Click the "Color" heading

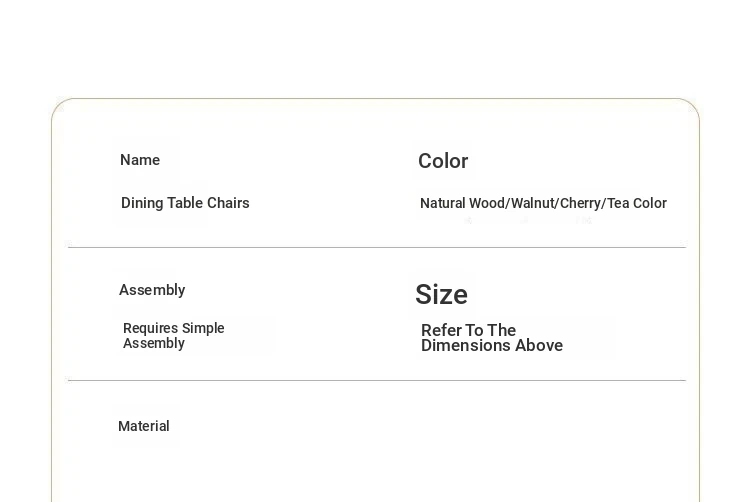(443, 161)
